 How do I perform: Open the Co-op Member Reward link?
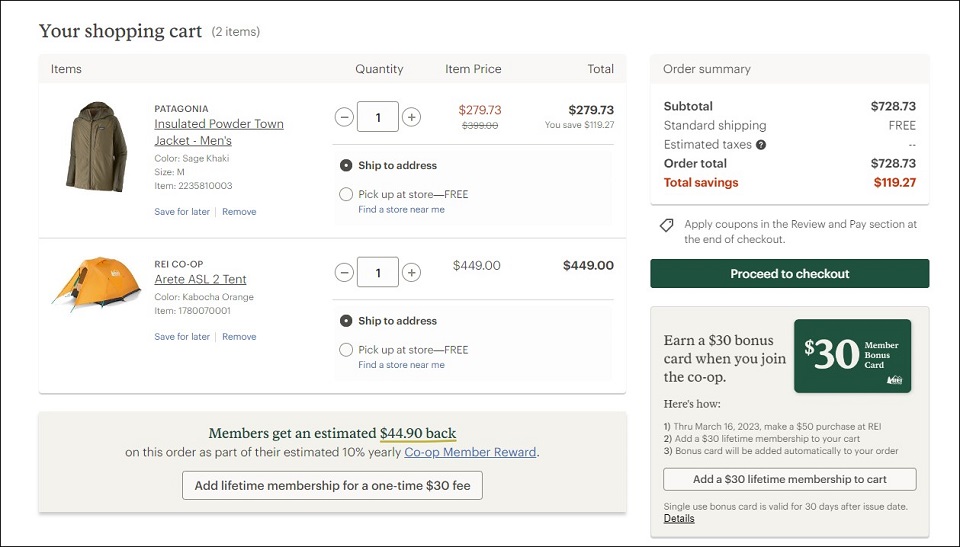470,452
